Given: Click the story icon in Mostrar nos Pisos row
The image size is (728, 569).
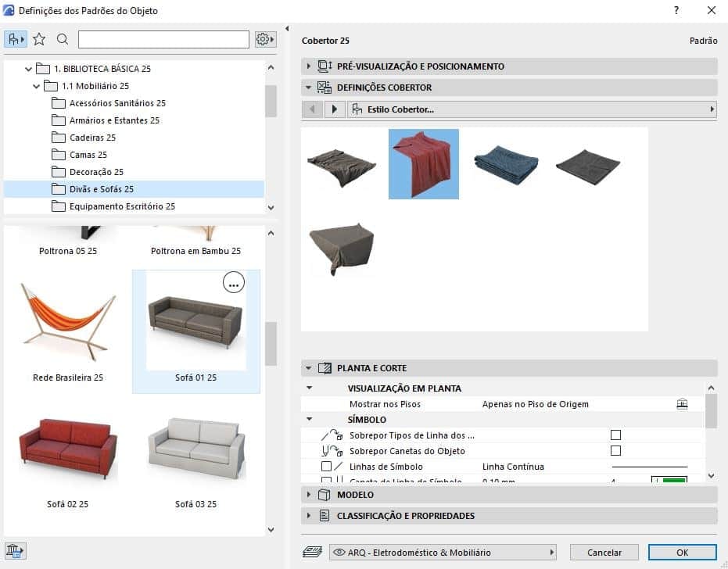Looking at the screenshot, I should (x=682, y=404).
